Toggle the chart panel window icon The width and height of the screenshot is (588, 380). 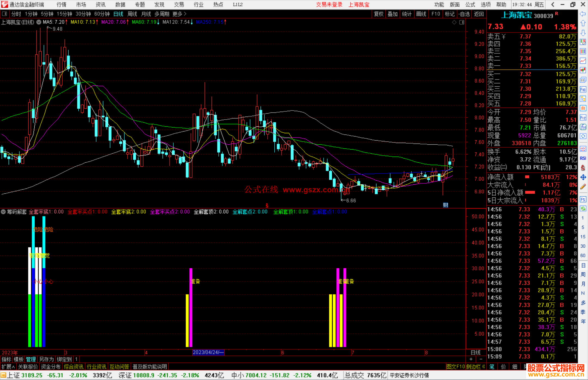[x=462, y=22]
